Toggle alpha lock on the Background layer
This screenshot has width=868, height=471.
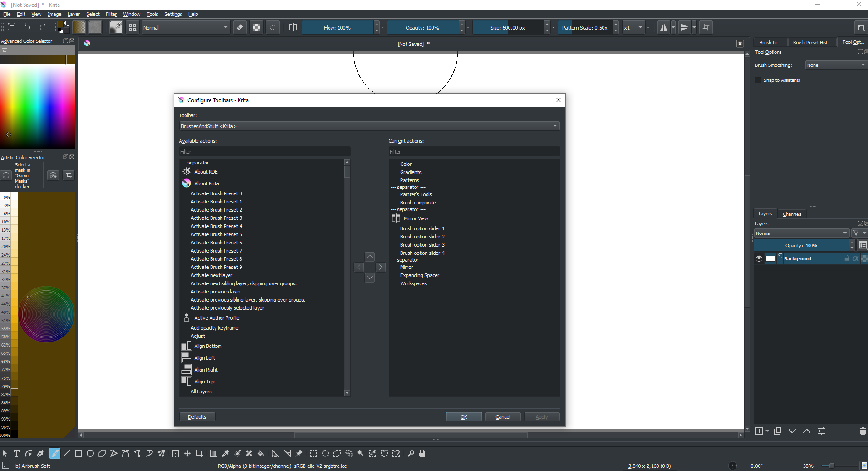[856, 258]
